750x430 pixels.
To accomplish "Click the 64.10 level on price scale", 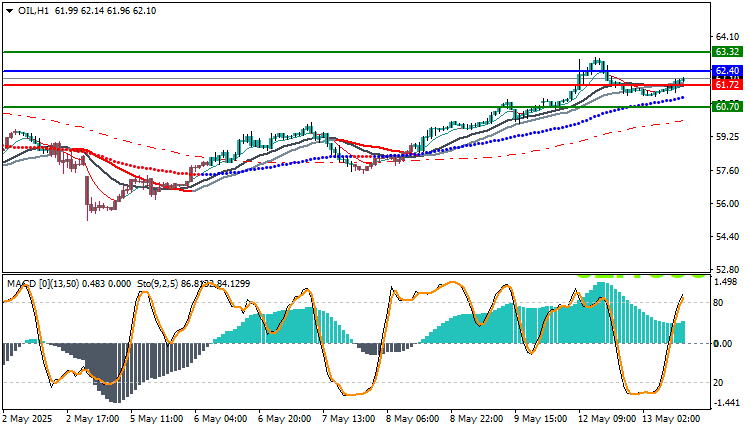I will pos(727,37).
